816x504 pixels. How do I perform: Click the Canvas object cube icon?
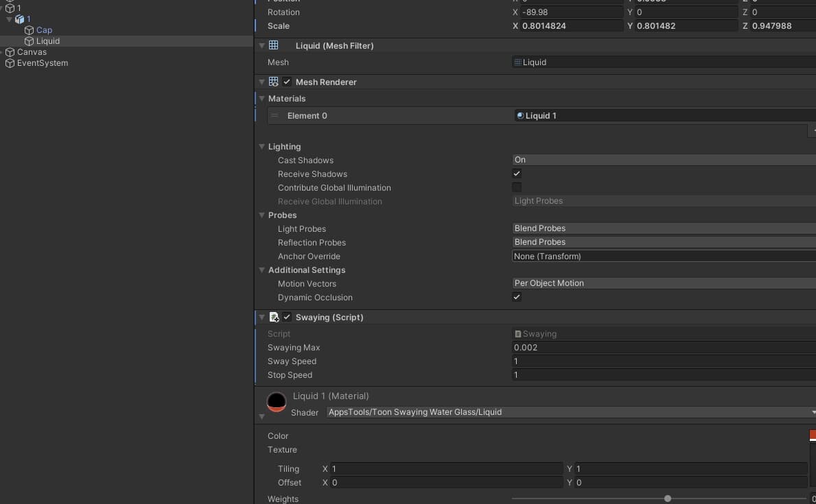pyautogui.click(x=10, y=52)
